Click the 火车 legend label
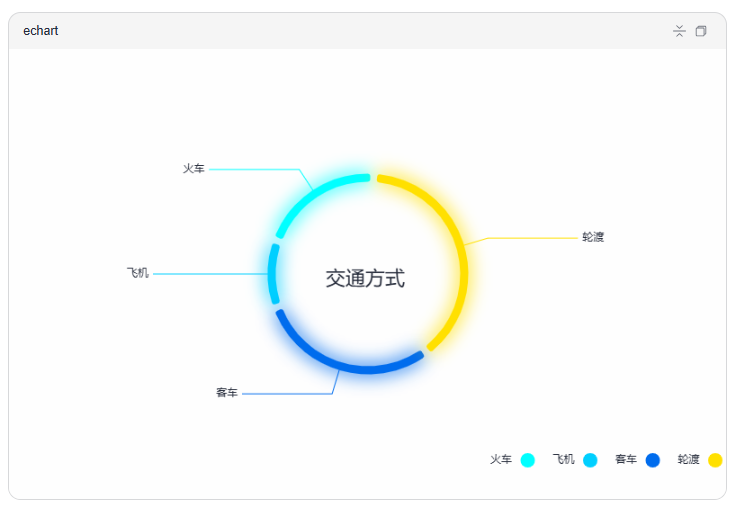Viewport: 737px width, 513px height. 501,459
